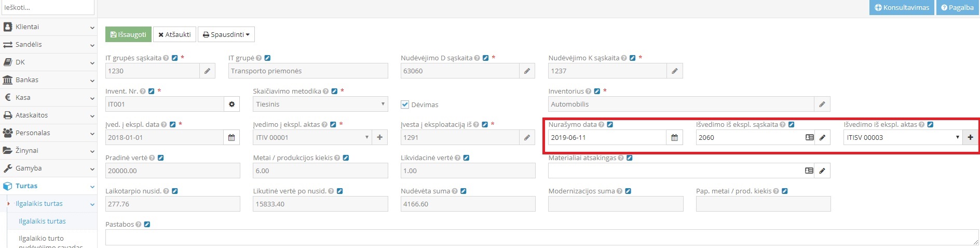Screen dimensions: 980x248
Task: Open calendar for Įved. į ekspl. data
Action: [232, 138]
